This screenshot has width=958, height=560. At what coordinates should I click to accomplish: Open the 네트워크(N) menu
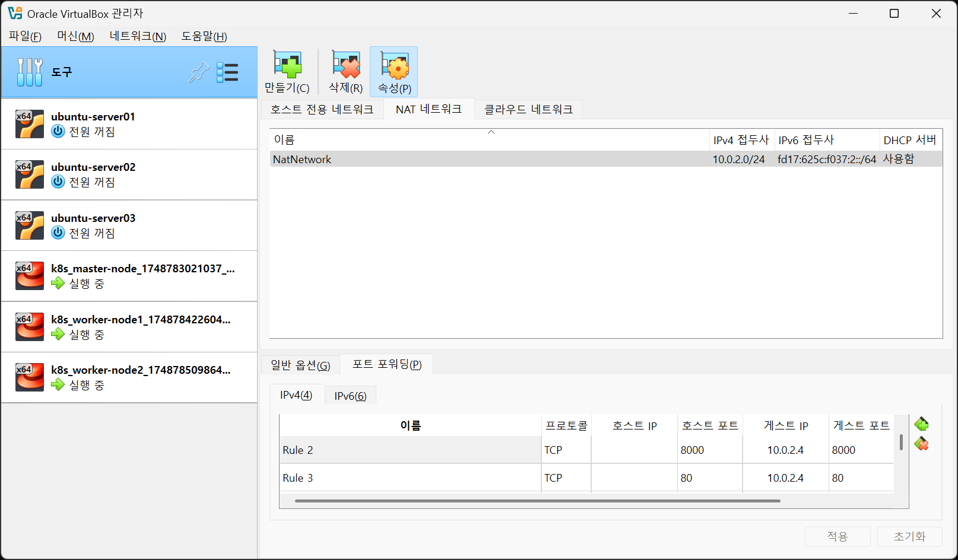pyautogui.click(x=138, y=36)
